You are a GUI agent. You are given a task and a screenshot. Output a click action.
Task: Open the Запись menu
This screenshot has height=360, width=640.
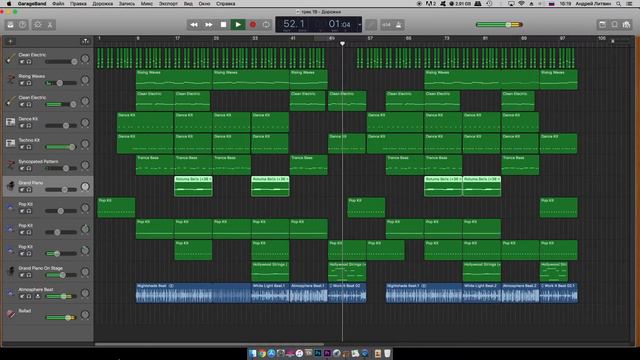pos(127,4)
